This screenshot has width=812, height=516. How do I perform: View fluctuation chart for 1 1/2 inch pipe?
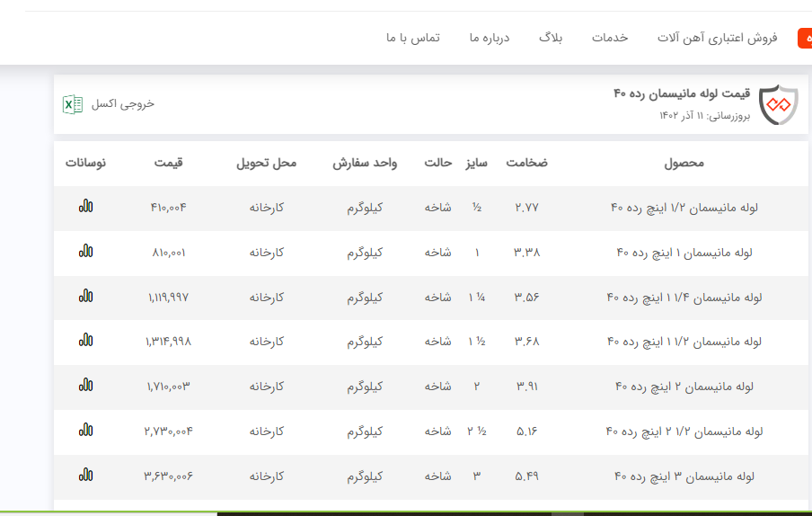85,340
